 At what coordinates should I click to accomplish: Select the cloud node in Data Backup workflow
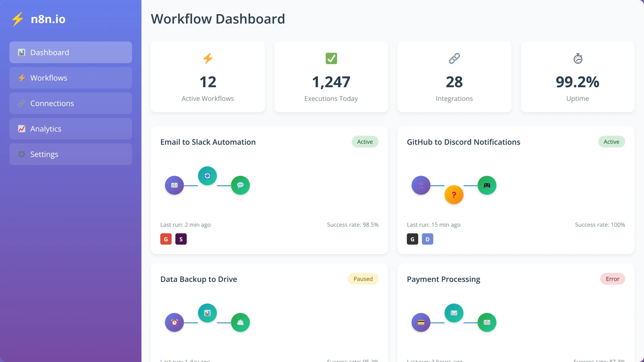(240, 322)
